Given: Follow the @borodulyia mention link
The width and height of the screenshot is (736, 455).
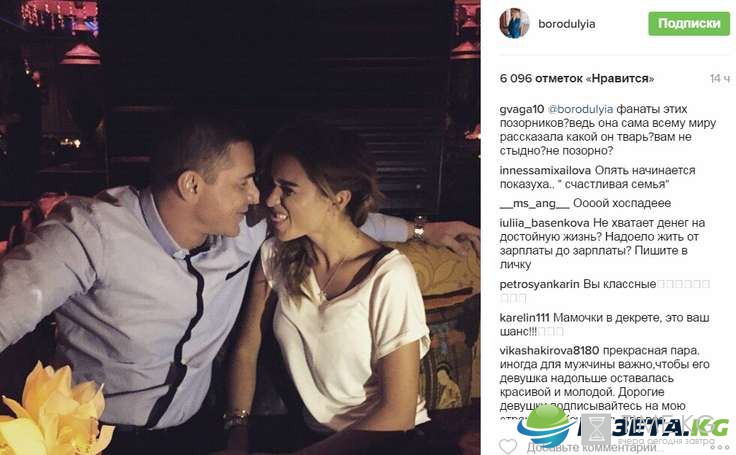Looking at the screenshot, I should (581, 109).
